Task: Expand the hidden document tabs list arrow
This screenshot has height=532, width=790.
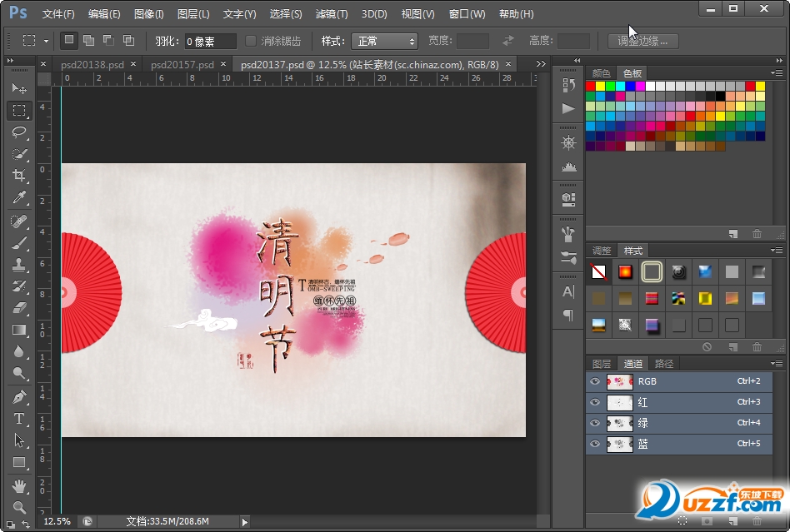Action: 541,64
